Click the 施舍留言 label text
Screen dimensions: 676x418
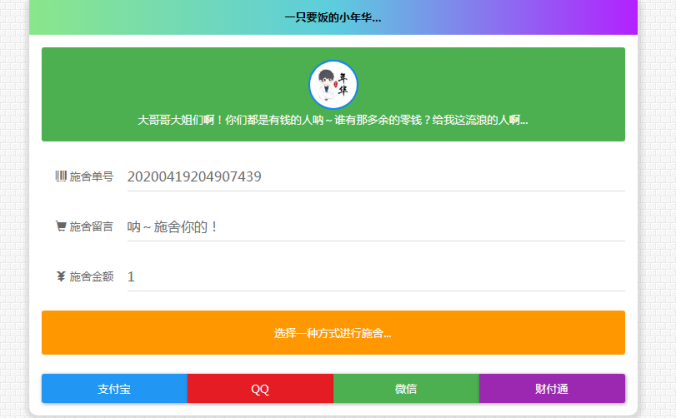tap(91, 226)
